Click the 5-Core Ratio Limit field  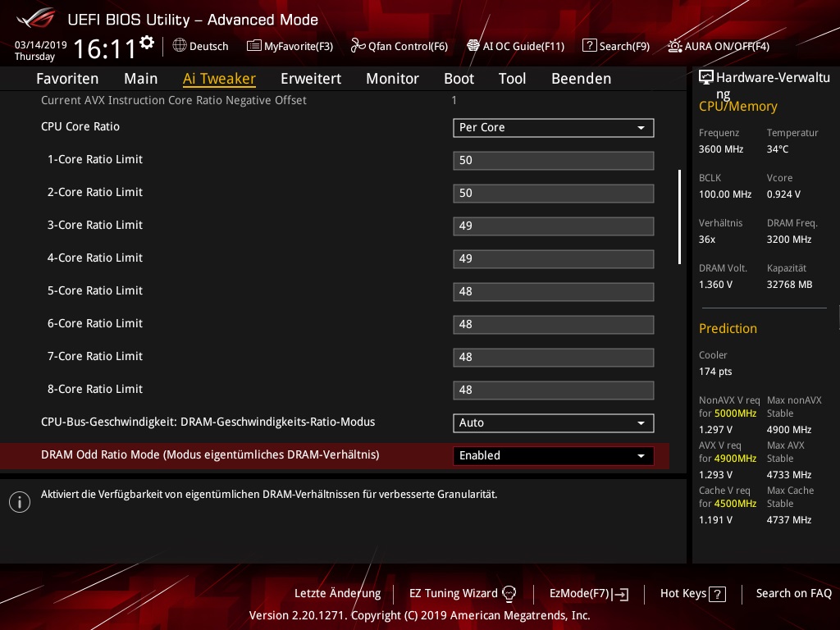[554, 292]
